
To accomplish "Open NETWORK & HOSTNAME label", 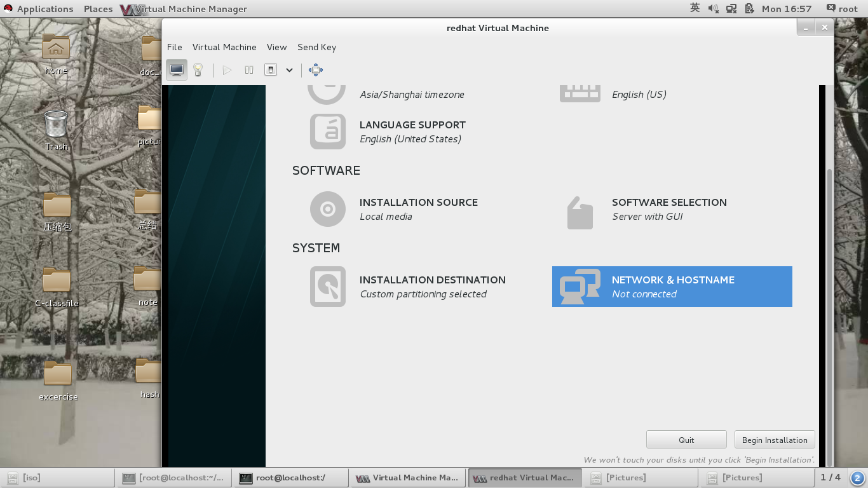I will coord(673,280).
